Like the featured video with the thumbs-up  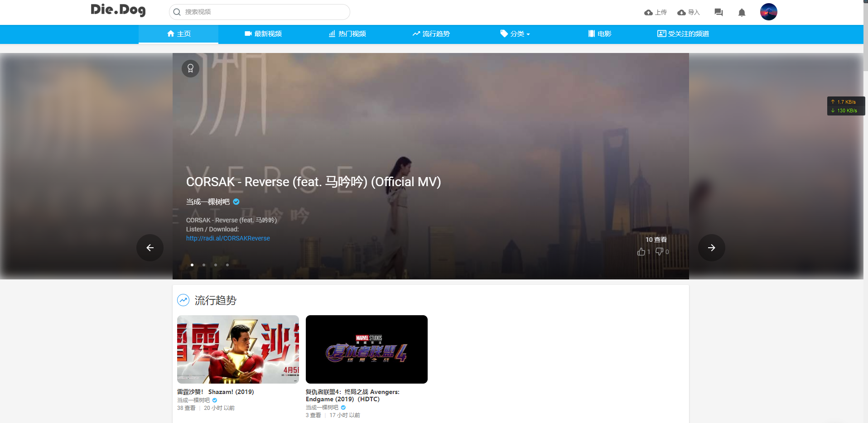641,252
